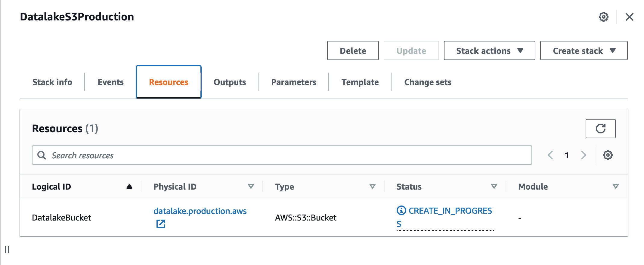Open datalake.production.aws physical ID link

click(200, 211)
